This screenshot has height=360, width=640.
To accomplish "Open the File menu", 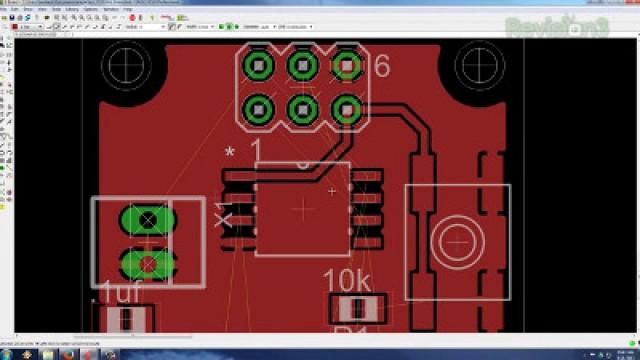I will (3, 9).
